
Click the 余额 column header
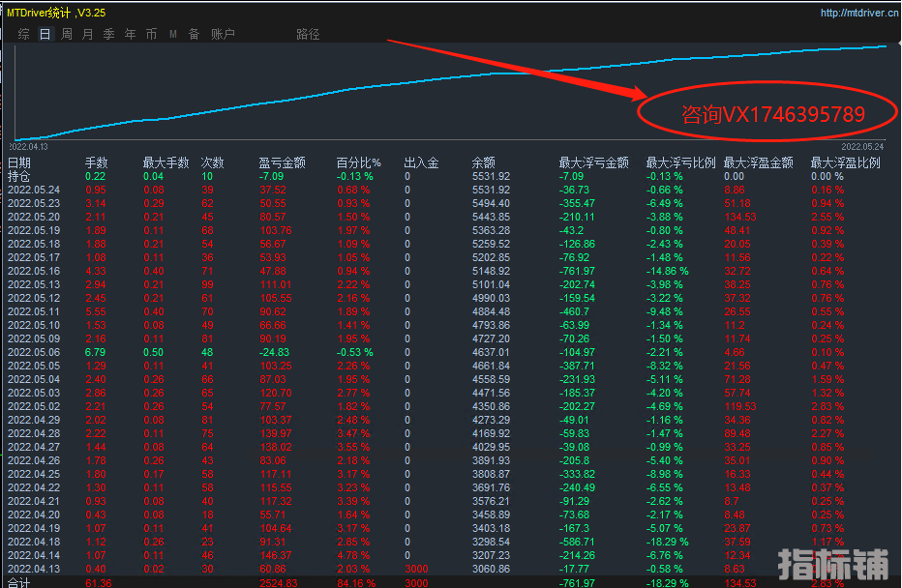pyautogui.click(x=483, y=163)
